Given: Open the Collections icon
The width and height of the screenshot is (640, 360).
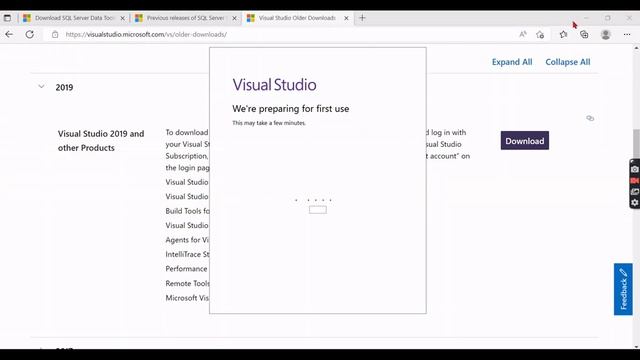Looking at the screenshot, I should [584, 35].
